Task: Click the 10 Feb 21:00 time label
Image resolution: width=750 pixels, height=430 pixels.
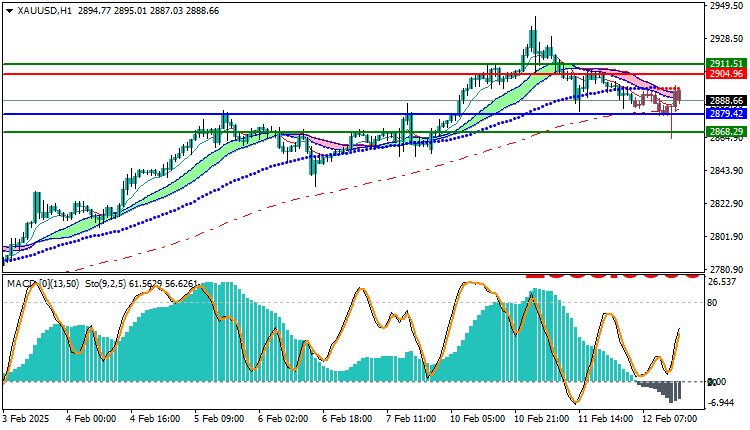Action: pyautogui.click(x=541, y=419)
